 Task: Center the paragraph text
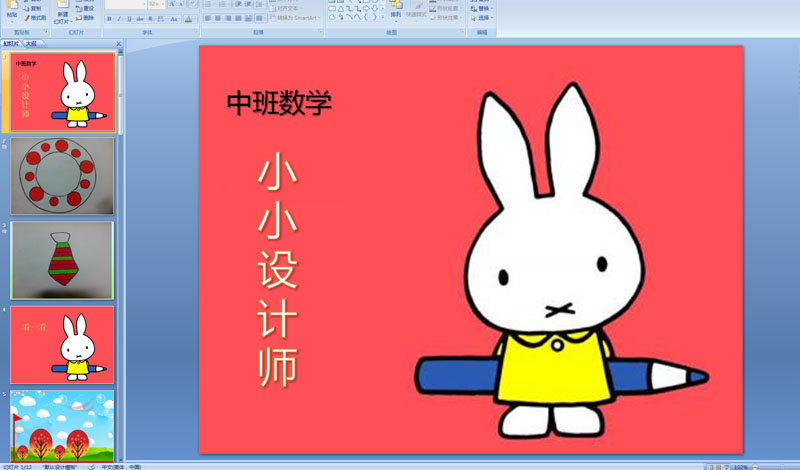pyautogui.click(x=218, y=18)
